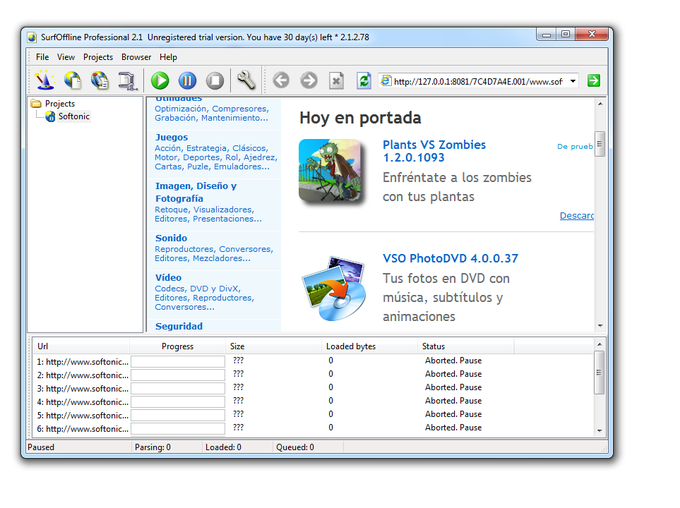Screen dimensions: 680x508
Task: Open the Projects menu
Action: click(x=98, y=57)
